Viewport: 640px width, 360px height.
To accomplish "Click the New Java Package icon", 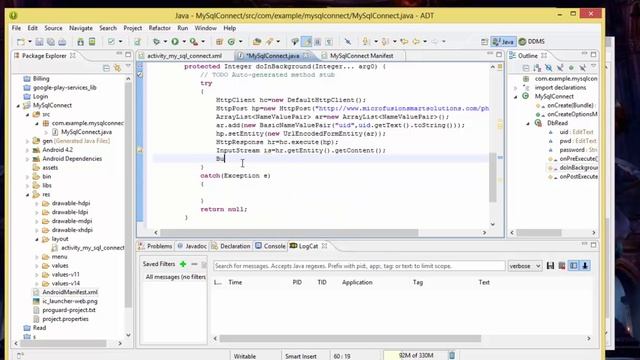I will tap(219, 42).
